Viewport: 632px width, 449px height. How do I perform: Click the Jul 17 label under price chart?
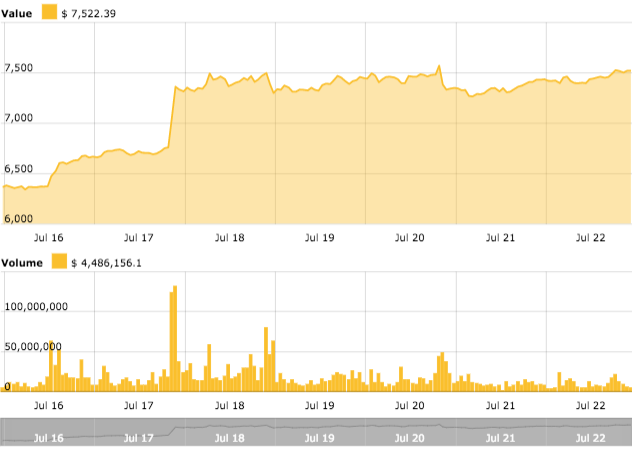pos(139,238)
